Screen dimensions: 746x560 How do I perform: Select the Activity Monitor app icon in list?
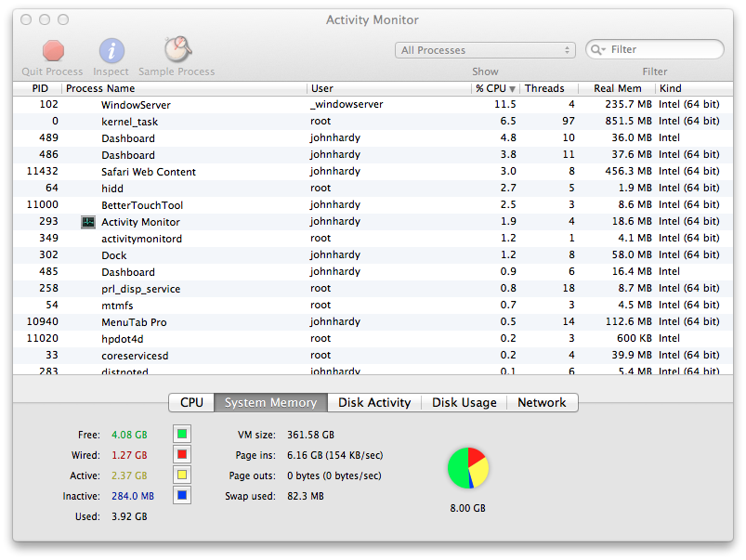[x=88, y=222]
